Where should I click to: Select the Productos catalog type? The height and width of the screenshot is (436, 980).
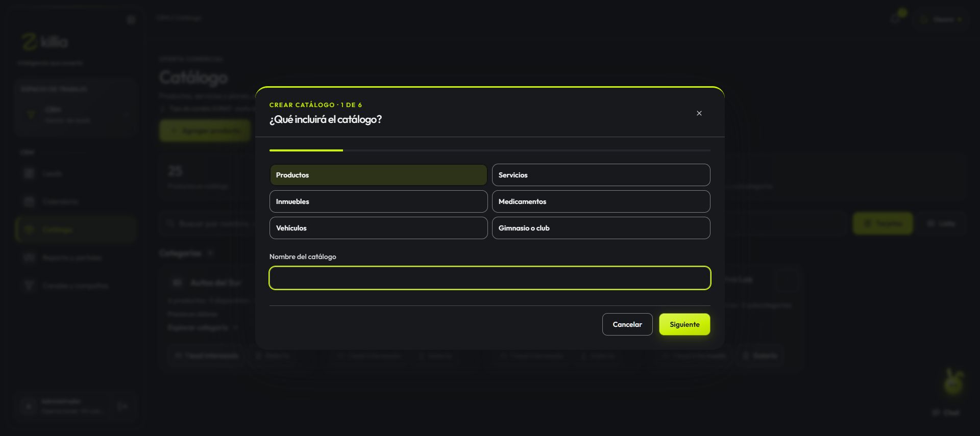click(378, 175)
